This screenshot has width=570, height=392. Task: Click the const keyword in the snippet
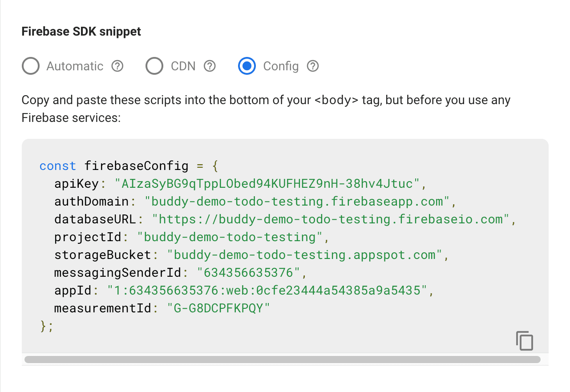pyautogui.click(x=58, y=166)
